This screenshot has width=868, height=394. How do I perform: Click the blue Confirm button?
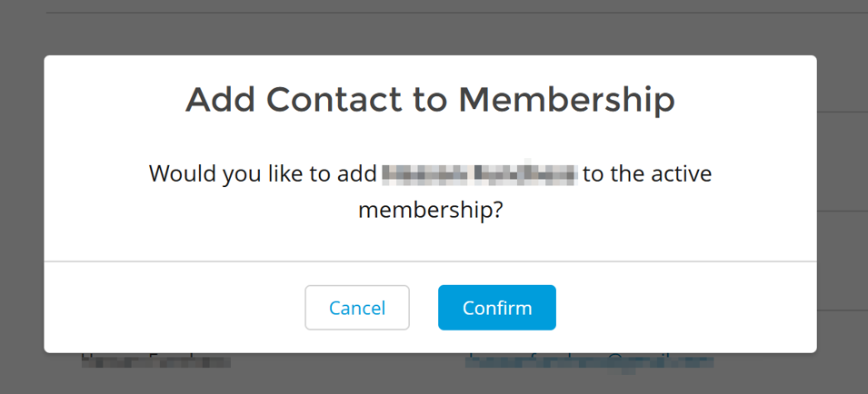pos(496,308)
